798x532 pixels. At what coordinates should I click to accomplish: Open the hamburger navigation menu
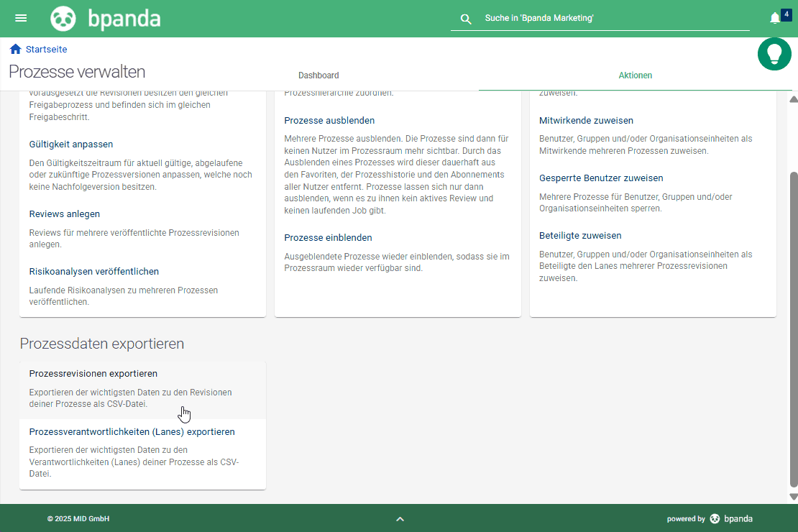(x=21, y=18)
